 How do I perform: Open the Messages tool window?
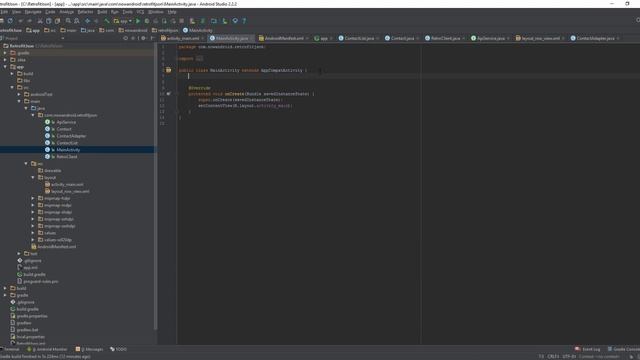(x=89, y=349)
